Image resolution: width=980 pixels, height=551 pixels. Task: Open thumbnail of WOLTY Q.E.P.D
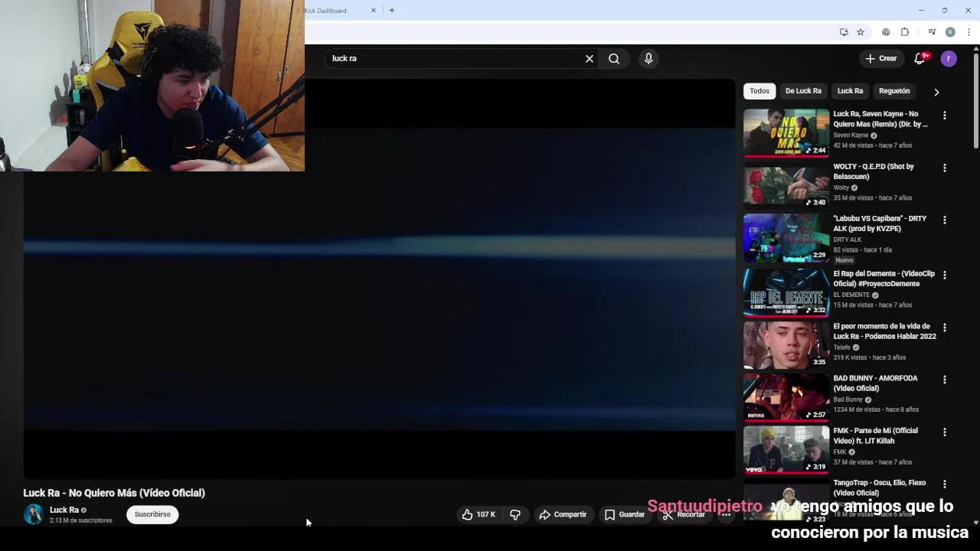[786, 185]
